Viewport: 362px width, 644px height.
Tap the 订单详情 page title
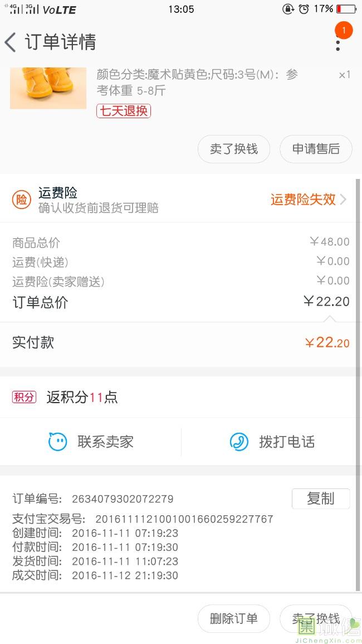pos(60,42)
